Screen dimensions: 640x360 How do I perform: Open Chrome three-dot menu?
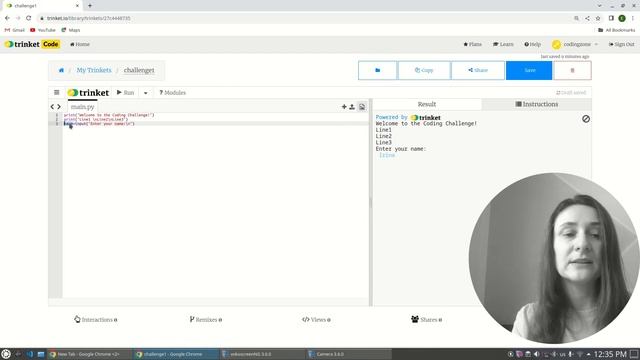(x=633, y=18)
